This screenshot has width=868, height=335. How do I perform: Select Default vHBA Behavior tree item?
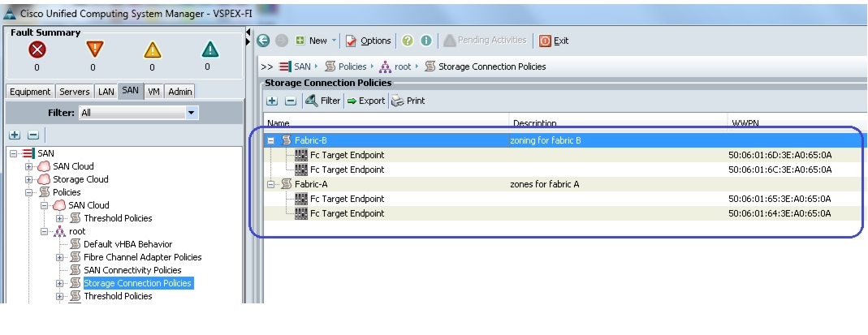[x=127, y=244]
